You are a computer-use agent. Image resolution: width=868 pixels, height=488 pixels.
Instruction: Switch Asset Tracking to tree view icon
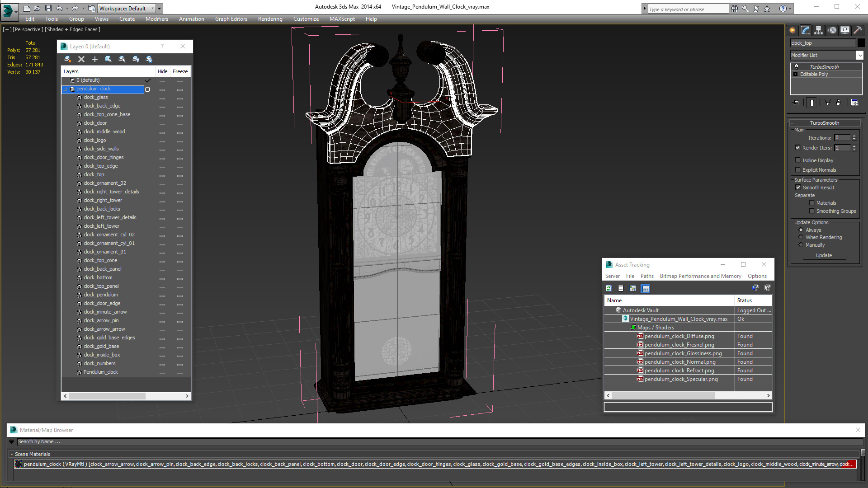[x=633, y=288]
